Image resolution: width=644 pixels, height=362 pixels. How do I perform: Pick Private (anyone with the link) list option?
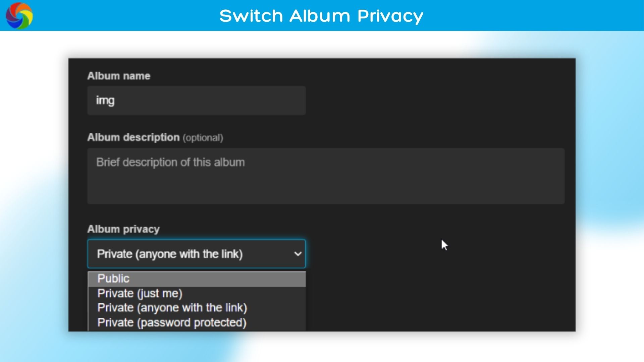pyautogui.click(x=172, y=308)
